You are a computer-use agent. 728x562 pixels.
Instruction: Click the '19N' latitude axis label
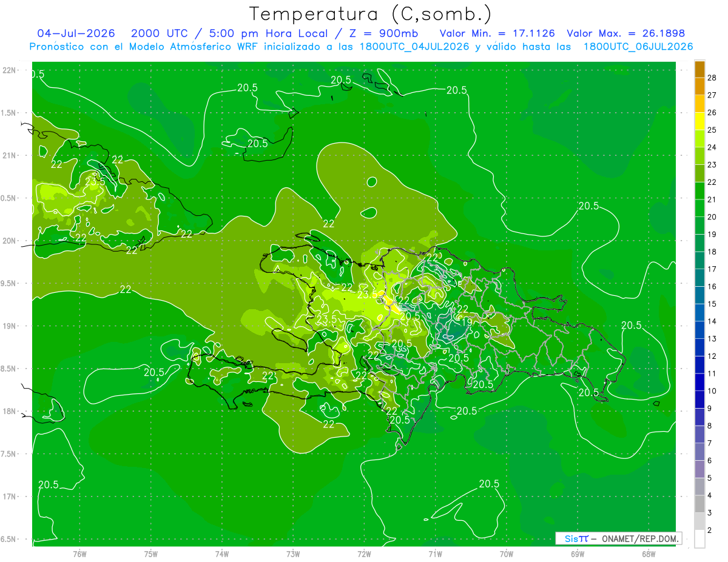pos(10,326)
